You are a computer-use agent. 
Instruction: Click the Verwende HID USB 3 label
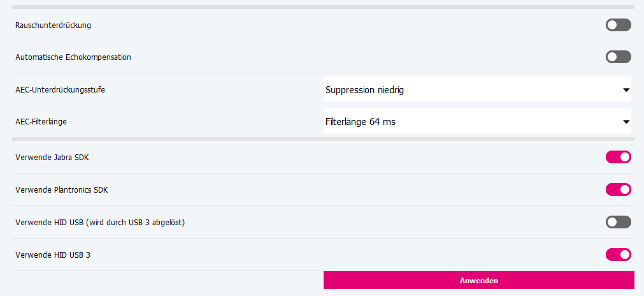(53, 255)
